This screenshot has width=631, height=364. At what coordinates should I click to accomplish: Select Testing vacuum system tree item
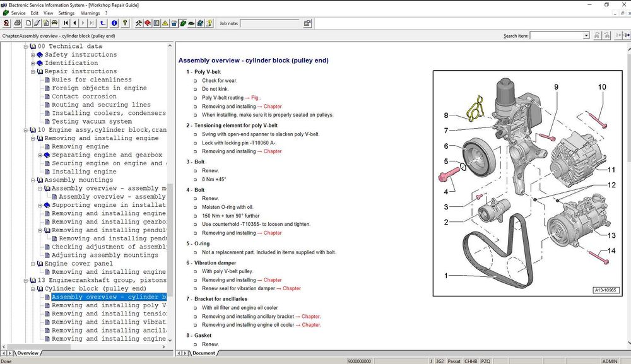(91, 122)
